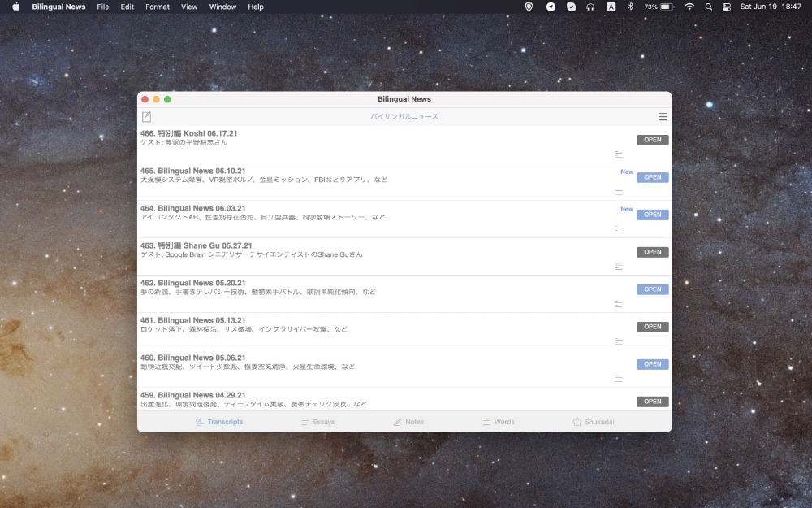Open the Format menu
This screenshot has height=508, width=812.
[x=158, y=7]
